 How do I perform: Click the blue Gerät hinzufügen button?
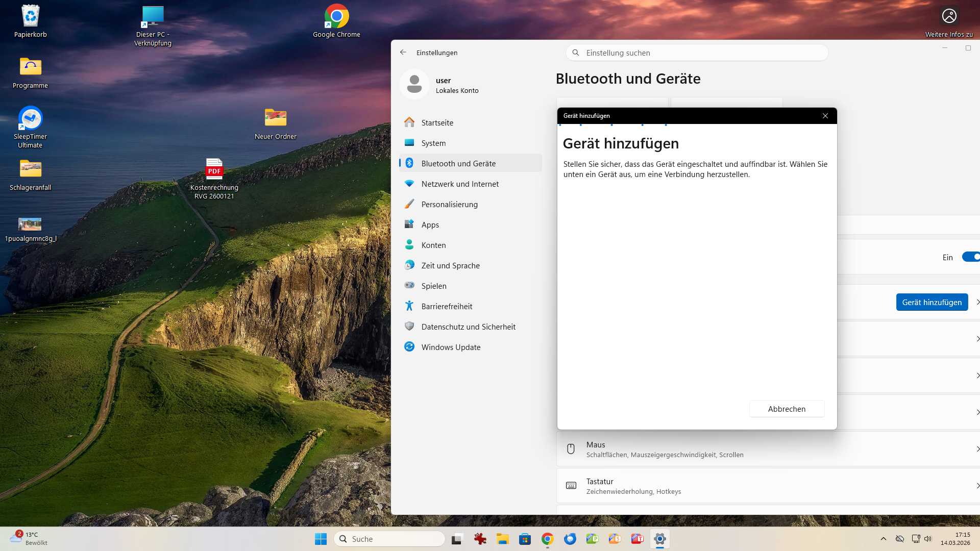point(932,303)
